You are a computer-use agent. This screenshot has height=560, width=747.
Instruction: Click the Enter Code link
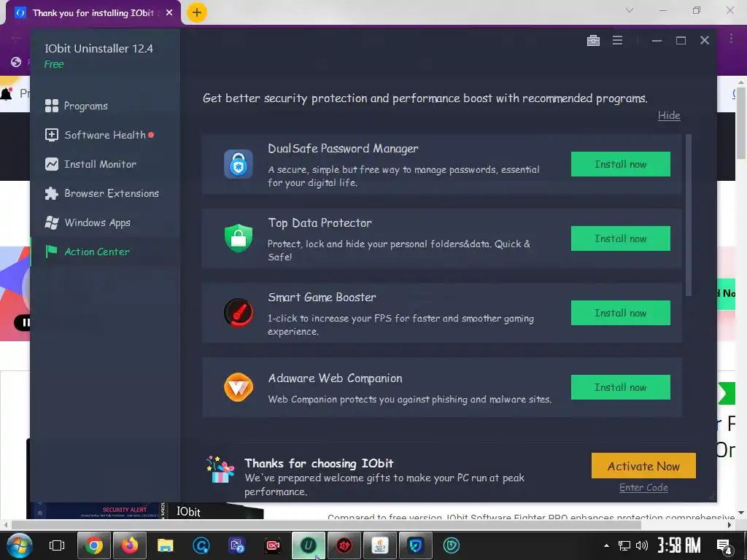(643, 488)
